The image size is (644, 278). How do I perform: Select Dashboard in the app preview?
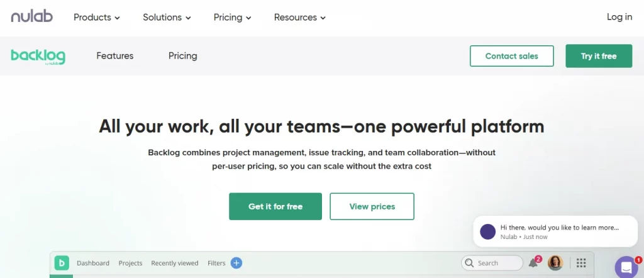pos(93,263)
